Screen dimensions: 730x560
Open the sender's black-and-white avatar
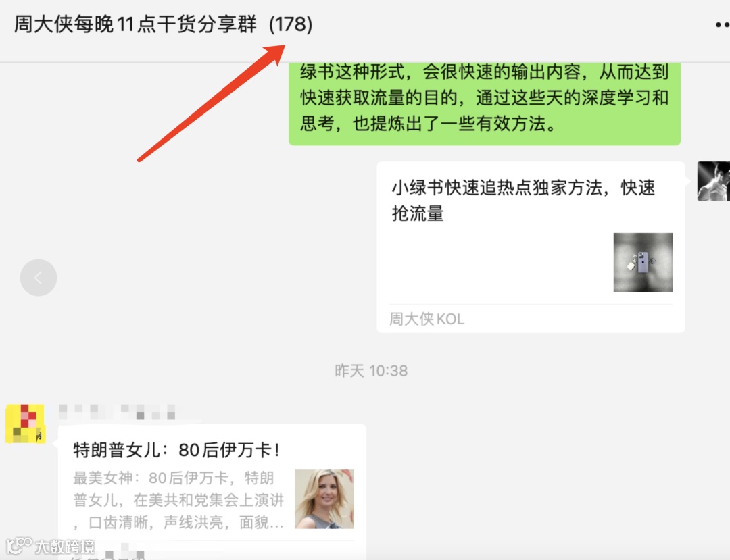point(713,182)
